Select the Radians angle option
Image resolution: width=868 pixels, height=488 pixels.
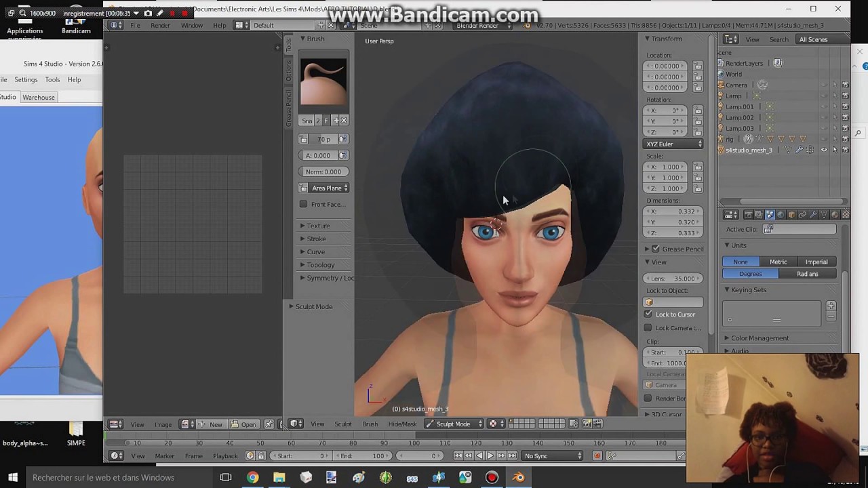coord(807,274)
